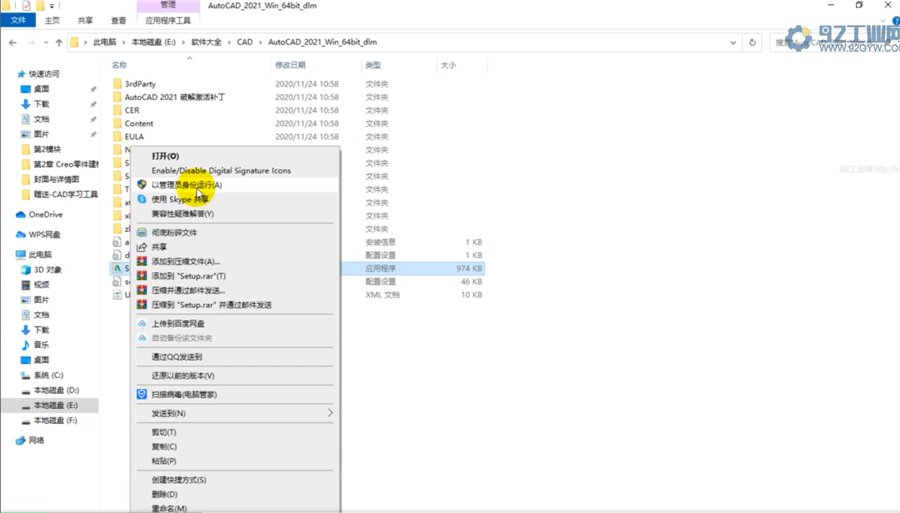Open 网络 Network in navigation pane
This screenshot has width=900, height=513.
pyautogui.click(x=36, y=440)
